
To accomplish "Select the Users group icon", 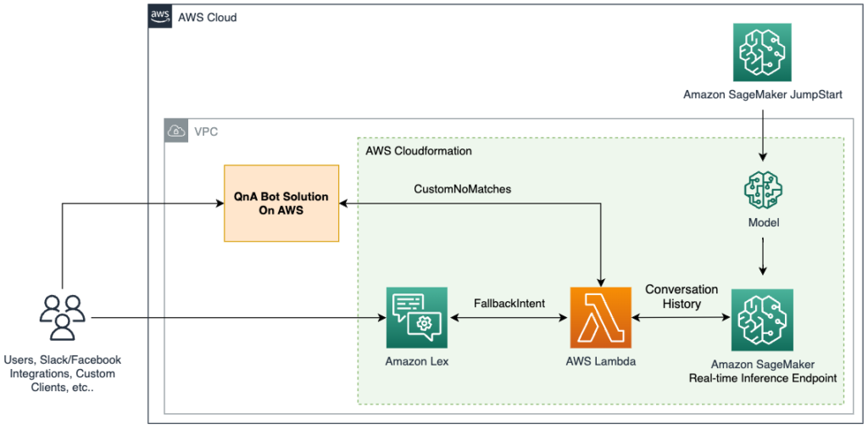I will 61,317.
